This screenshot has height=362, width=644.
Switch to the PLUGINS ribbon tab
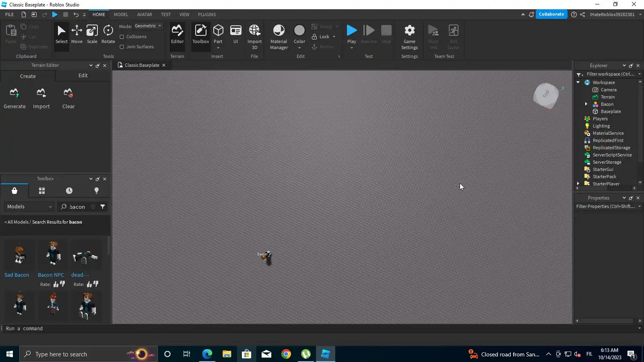(x=207, y=14)
